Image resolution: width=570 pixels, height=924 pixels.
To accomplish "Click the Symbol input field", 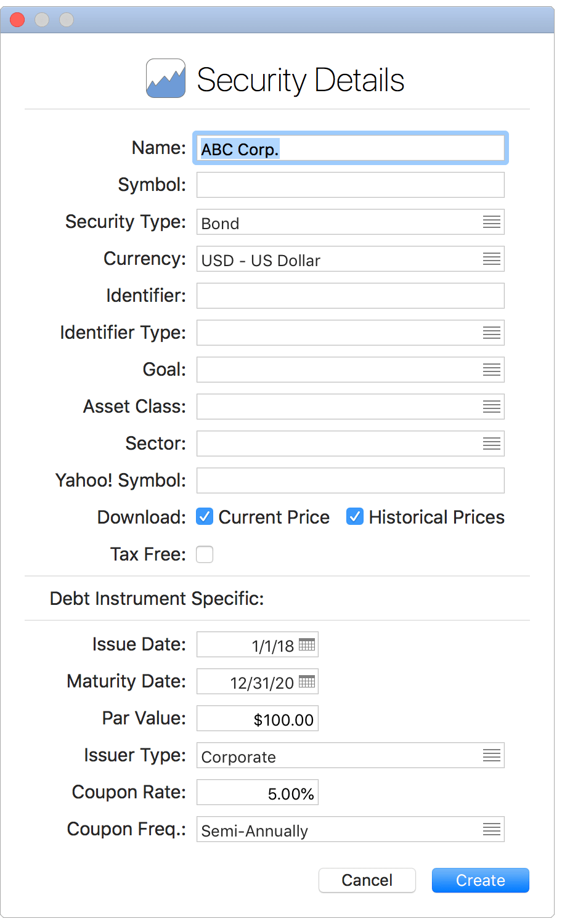I will point(350,184).
